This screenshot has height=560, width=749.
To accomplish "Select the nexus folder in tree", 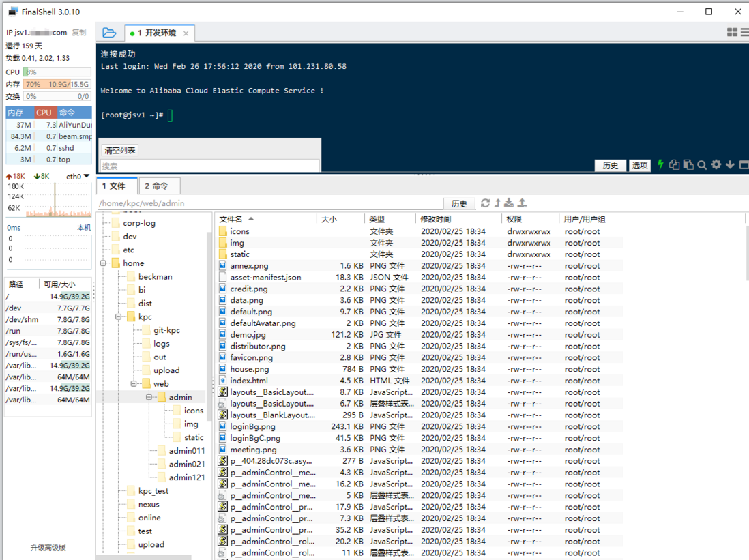I will pyautogui.click(x=143, y=504).
